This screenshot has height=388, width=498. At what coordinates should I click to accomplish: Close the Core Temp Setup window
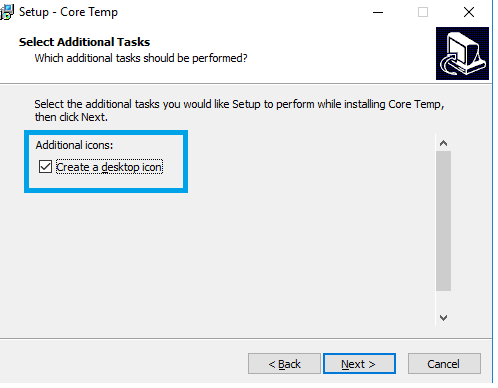(x=469, y=12)
